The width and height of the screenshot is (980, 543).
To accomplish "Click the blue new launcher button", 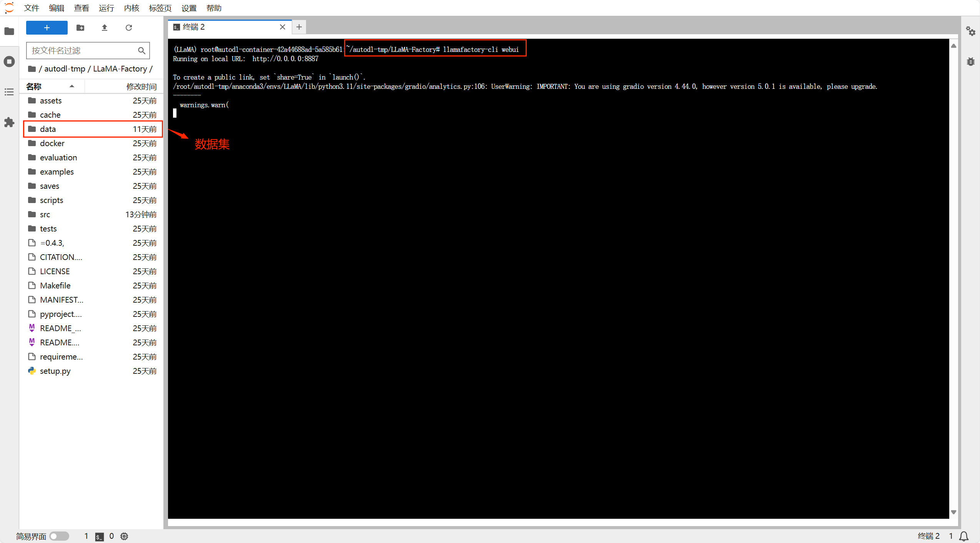I will tap(47, 28).
